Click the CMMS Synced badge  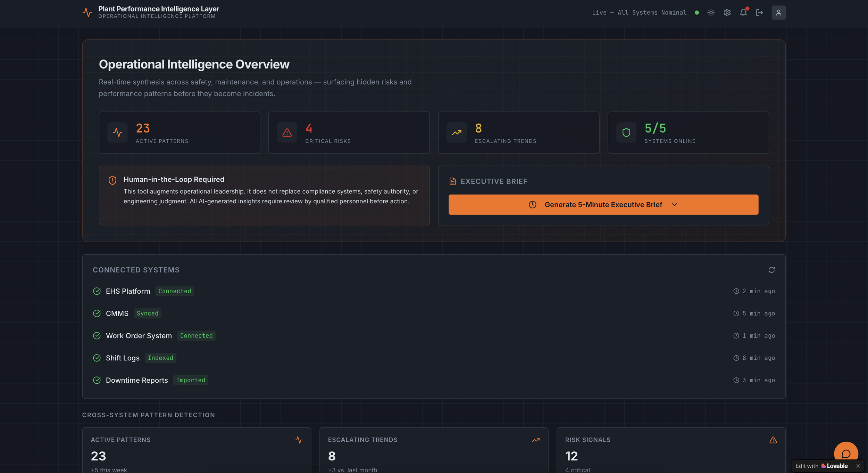147,313
